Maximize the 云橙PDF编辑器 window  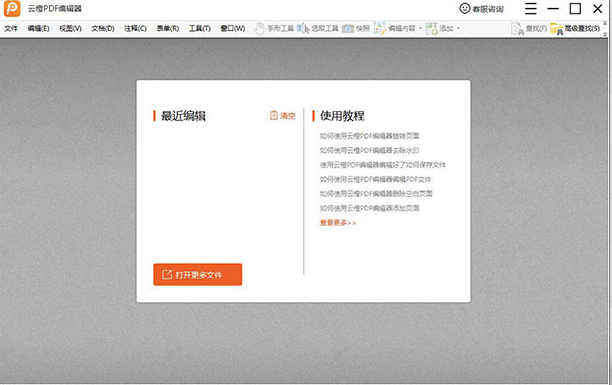[x=575, y=9]
